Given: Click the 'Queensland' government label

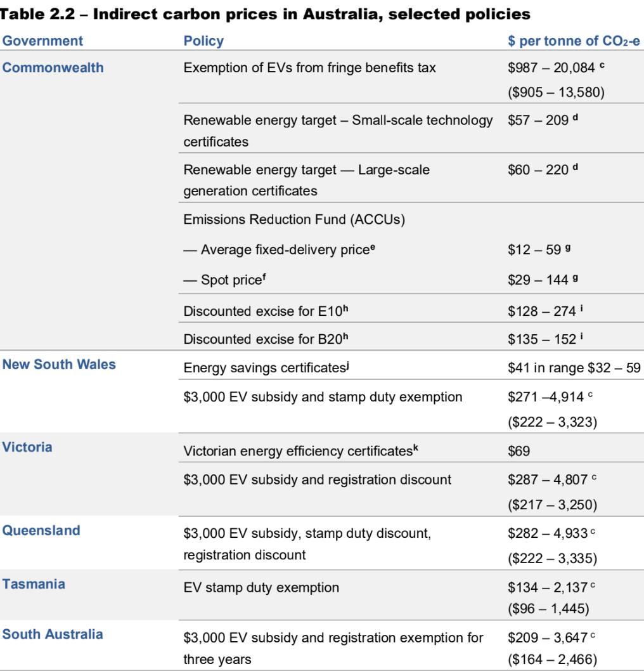Looking at the screenshot, I should coord(41,531).
